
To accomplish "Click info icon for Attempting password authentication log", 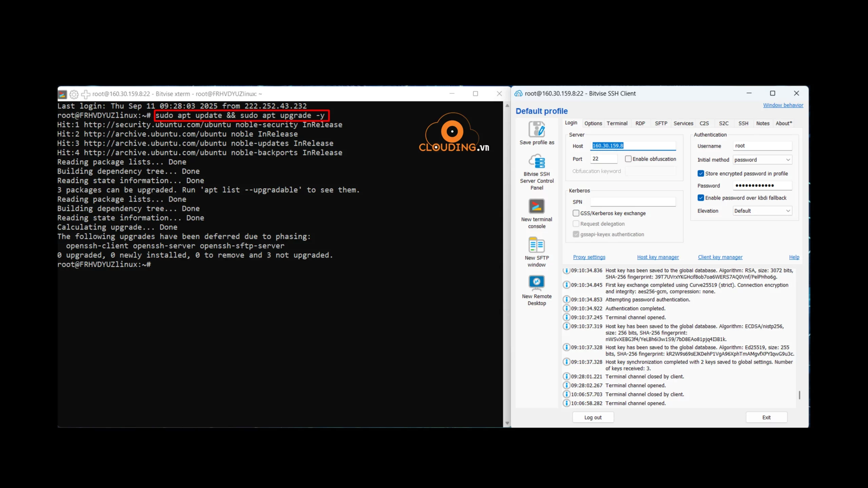I will [567, 300].
